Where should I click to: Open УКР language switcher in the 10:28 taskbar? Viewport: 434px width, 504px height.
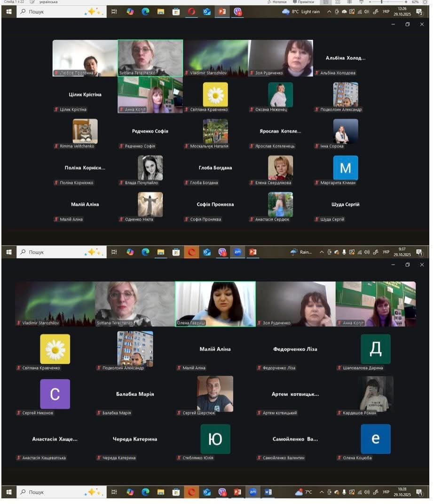[386, 492]
